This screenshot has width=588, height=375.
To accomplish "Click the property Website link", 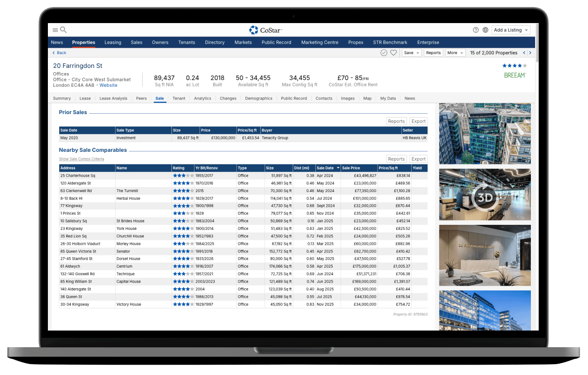I will [108, 85].
